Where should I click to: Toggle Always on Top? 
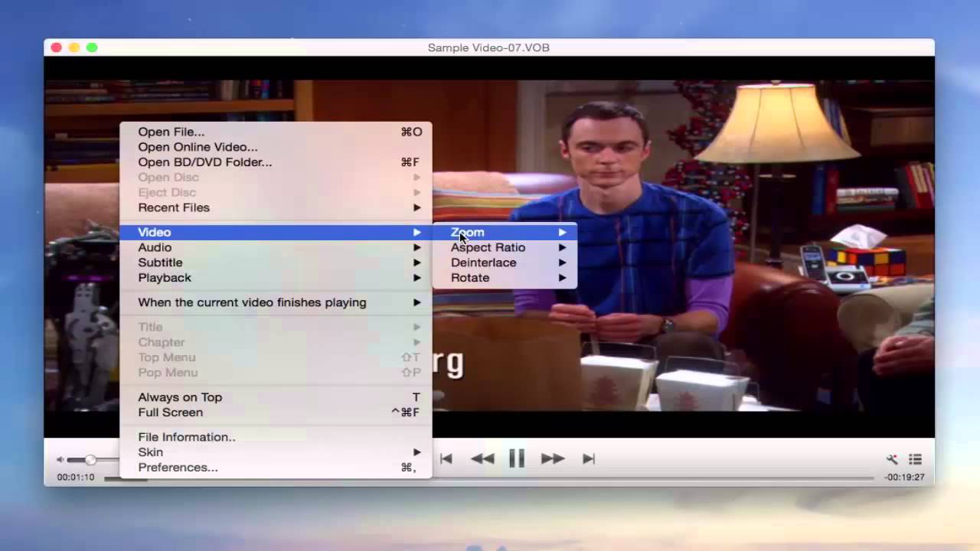pyautogui.click(x=276, y=397)
